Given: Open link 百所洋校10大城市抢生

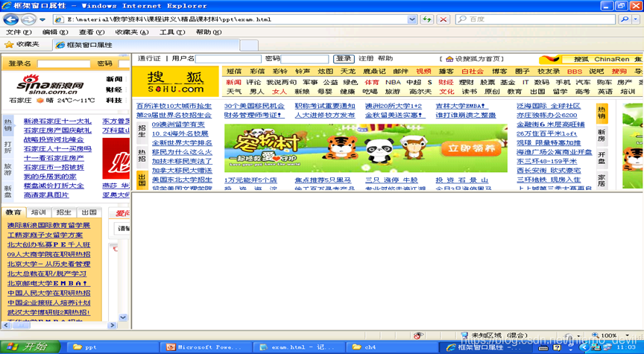Looking at the screenshot, I should (174, 106).
